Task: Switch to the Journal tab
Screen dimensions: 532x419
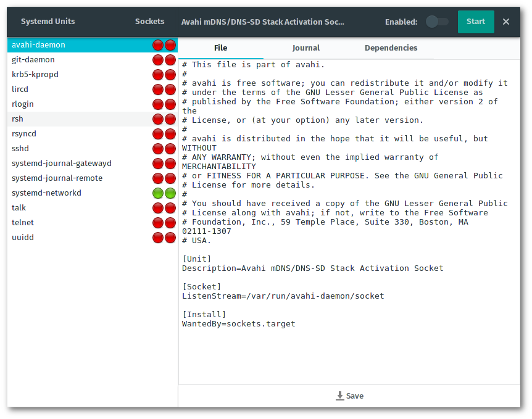Action: (306, 48)
